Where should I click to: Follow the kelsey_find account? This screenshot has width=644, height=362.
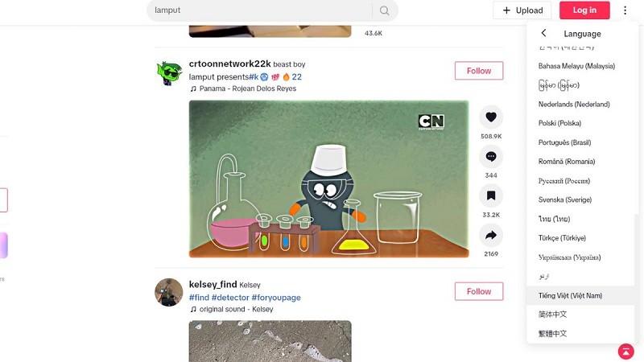478,291
